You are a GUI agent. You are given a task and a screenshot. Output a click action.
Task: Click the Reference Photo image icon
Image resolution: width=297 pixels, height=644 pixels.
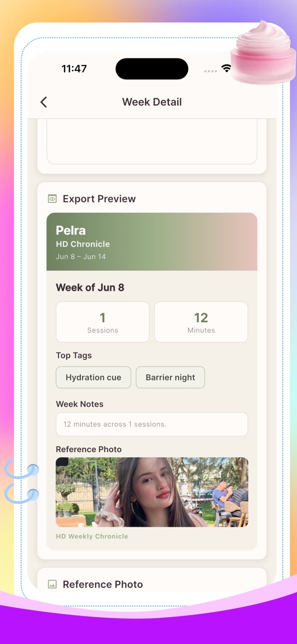click(52, 584)
